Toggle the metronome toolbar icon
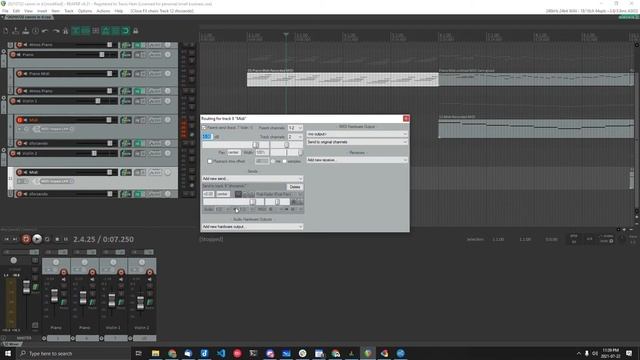Viewport: 640px width, 360px height. [65, 31]
